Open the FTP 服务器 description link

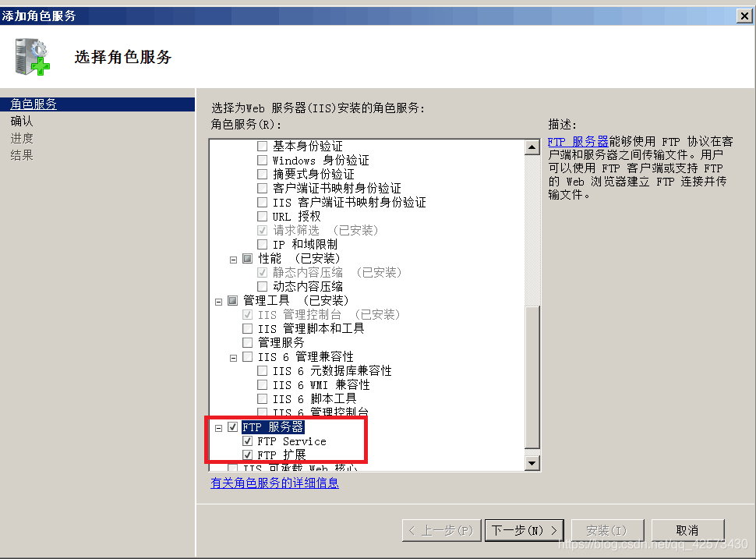click(578, 141)
